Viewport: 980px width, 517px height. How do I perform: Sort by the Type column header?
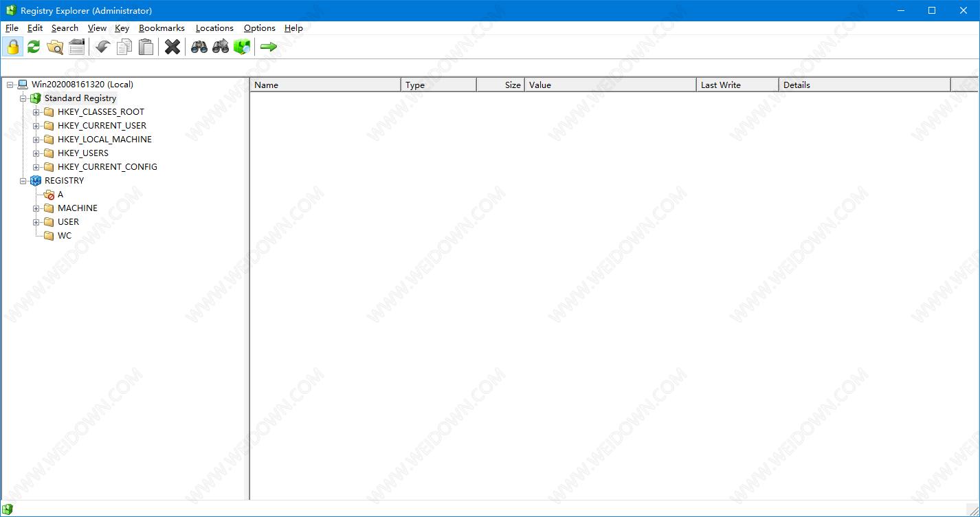coord(438,85)
